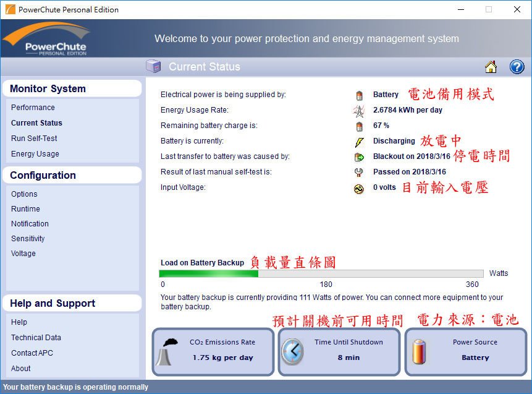Open the About page
This screenshot has width=532, height=394.
point(20,369)
